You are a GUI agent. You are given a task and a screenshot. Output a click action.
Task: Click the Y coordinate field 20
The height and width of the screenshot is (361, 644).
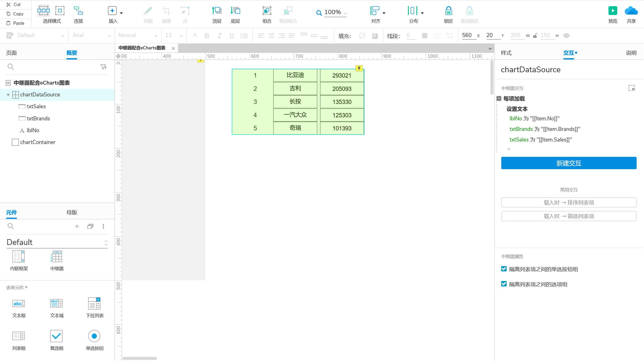click(x=493, y=35)
